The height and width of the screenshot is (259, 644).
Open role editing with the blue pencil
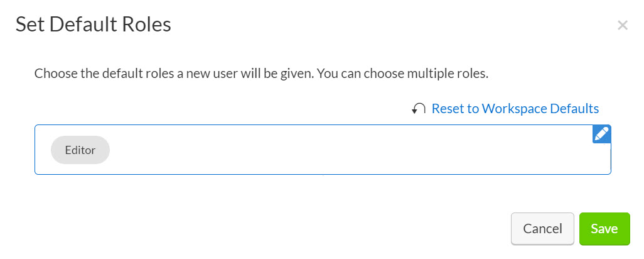pyautogui.click(x=601, y=134)
